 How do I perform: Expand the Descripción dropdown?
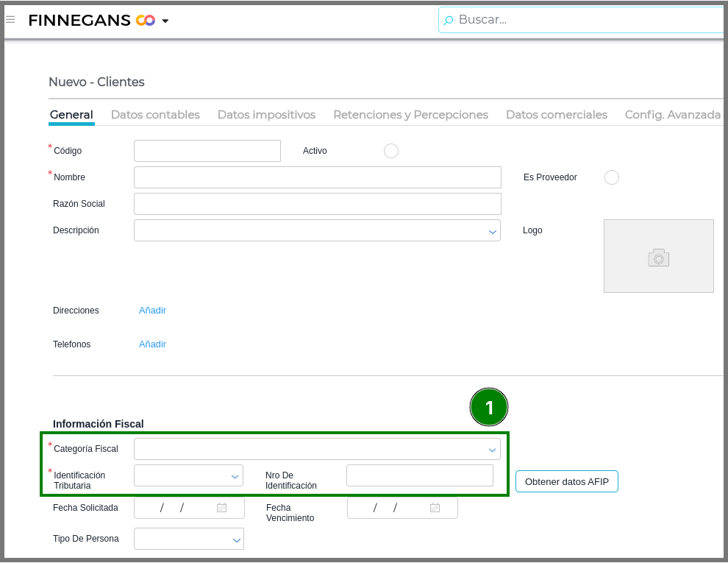pyautogui.click(x=492, y=231)
